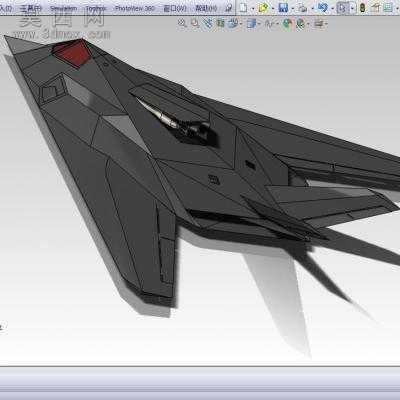Click the Print icon
This screenshot has height=400, width=400.
click(303, 8)
